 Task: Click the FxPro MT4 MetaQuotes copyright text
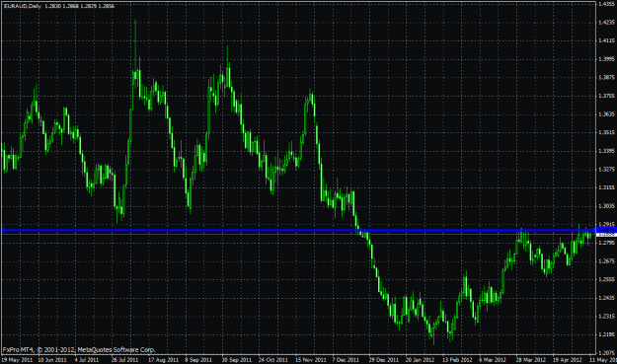[x=79, y=349]
